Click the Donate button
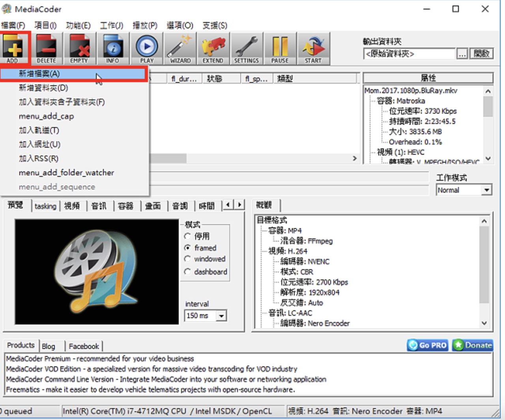505x420 pixels. click(473, 345)
